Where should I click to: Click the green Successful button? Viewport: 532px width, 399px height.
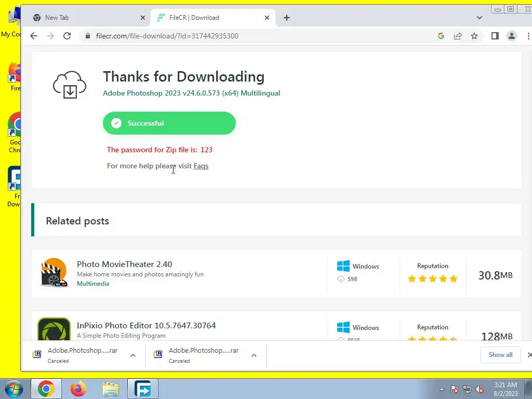click(169, 123)
